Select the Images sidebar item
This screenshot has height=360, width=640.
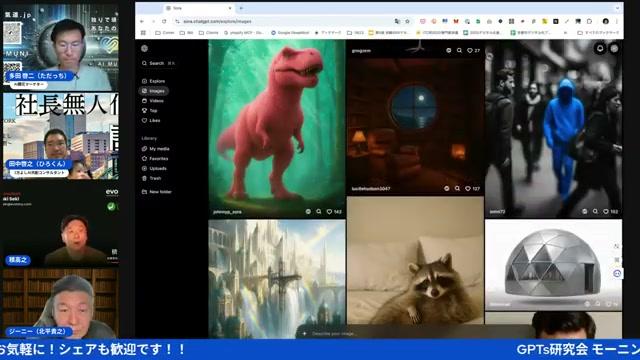tap(153, 91)
